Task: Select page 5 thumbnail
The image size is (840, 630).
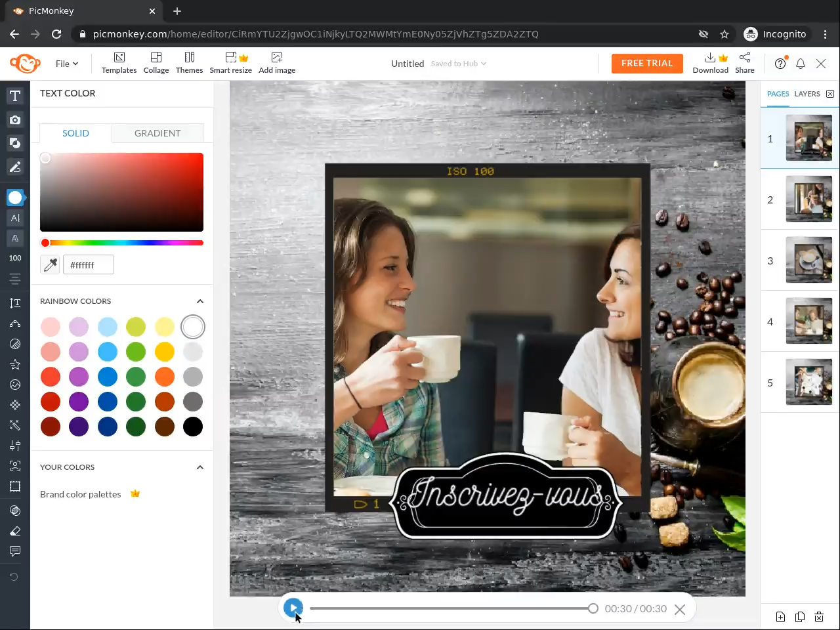Action: pos(809,382)
